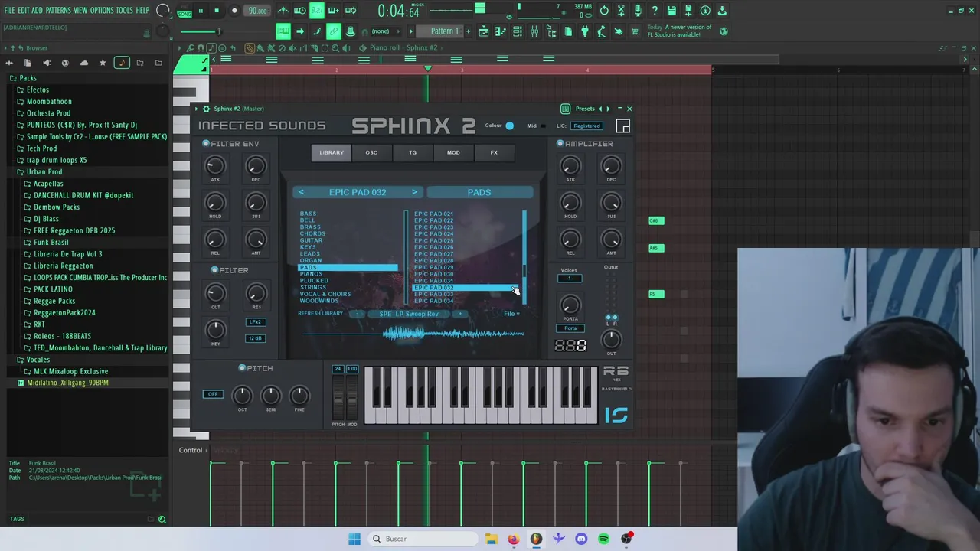Screen dimensions: 980x551
Task: Click the save project floppy icon
Action: click(671, 11)
